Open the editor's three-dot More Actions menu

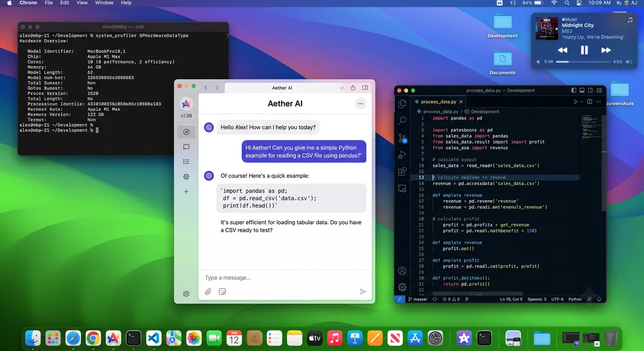pyautogui.click(x=598, y=102)
